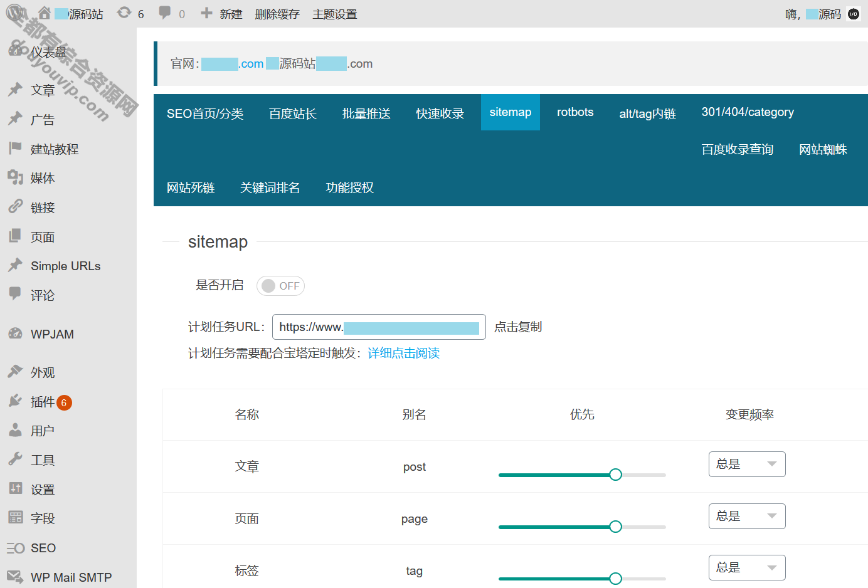Adjust the 标签 tag priority slider

tap(582, 579)
